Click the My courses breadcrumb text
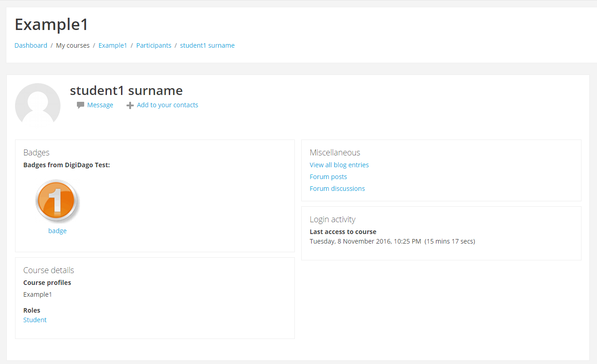 pyautogui.click(x=73, y=45)
